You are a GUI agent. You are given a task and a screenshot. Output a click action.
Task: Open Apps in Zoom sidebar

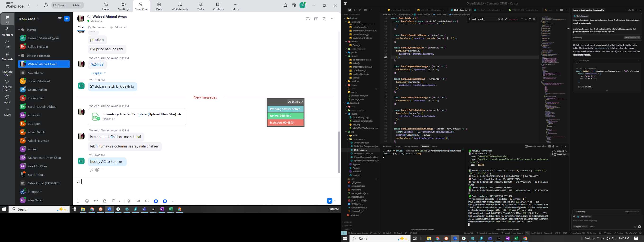click(x=8, y=99)
